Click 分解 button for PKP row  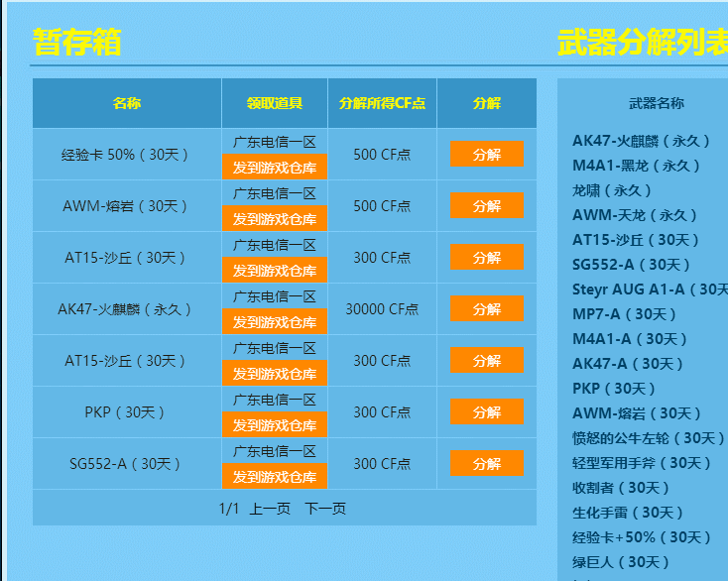point(487,411)
